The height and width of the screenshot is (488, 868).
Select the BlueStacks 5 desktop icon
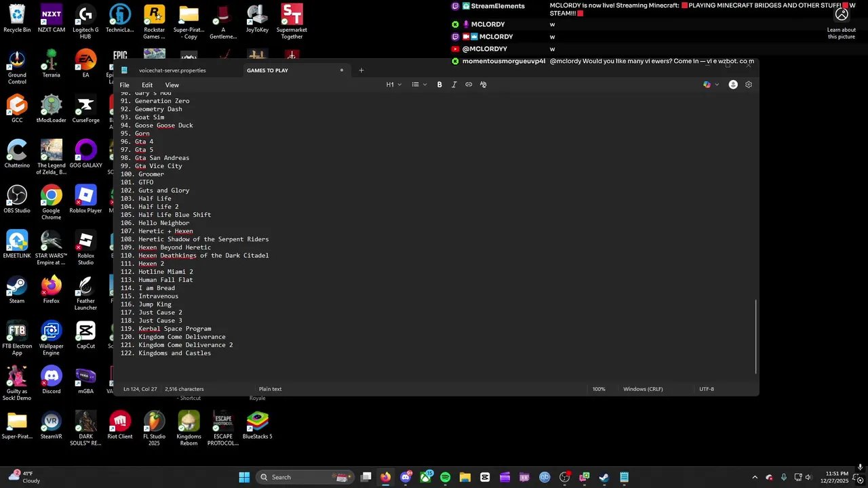coord(257,425)
